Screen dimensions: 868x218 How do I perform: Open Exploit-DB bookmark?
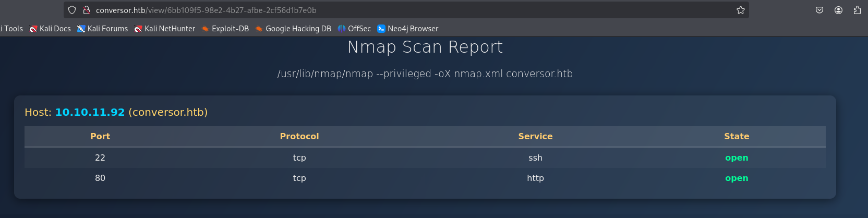pos(225,29)
